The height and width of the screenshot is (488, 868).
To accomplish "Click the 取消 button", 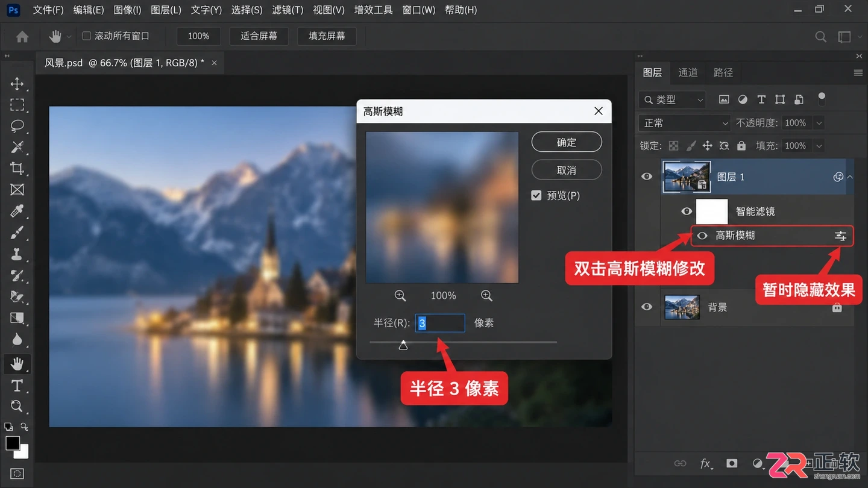I will [x=567, y=170].
